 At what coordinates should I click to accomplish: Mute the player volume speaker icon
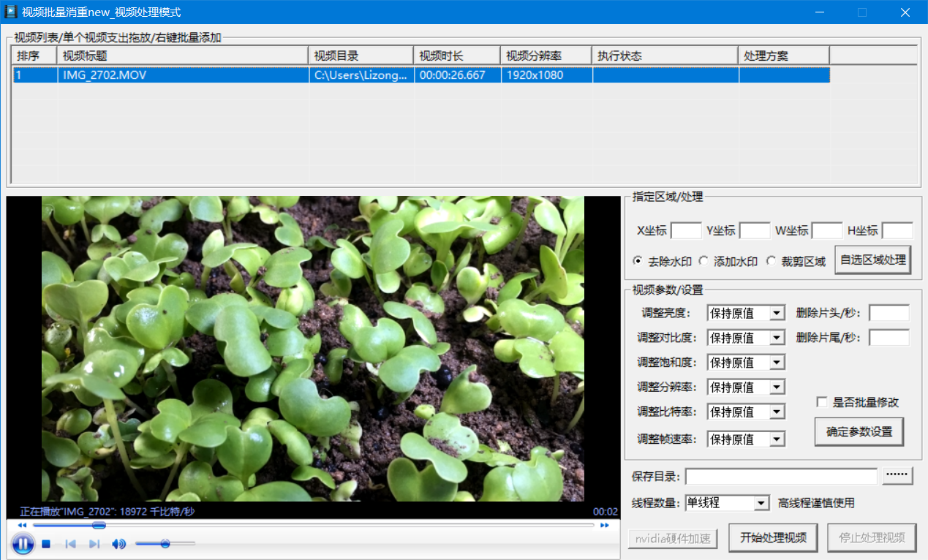[118, 544]
